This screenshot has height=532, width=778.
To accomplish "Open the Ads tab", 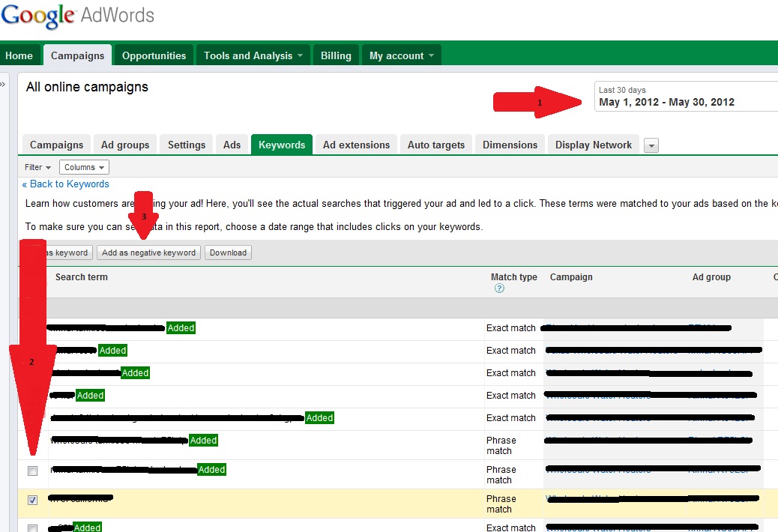I will point(232,145).
